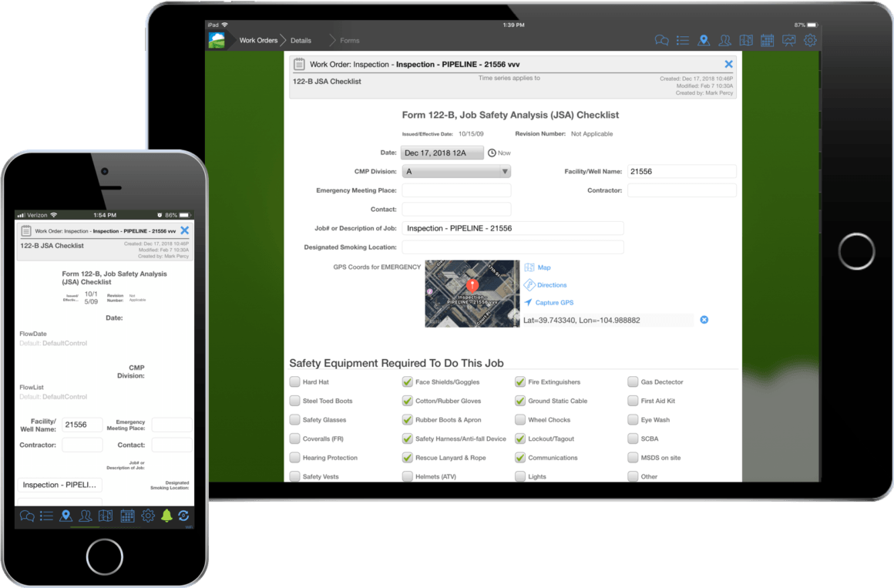The height and width of the screenshot is (588, 894).
Task: Uncheck Fire Extinguishers
Action: [520, 381]
